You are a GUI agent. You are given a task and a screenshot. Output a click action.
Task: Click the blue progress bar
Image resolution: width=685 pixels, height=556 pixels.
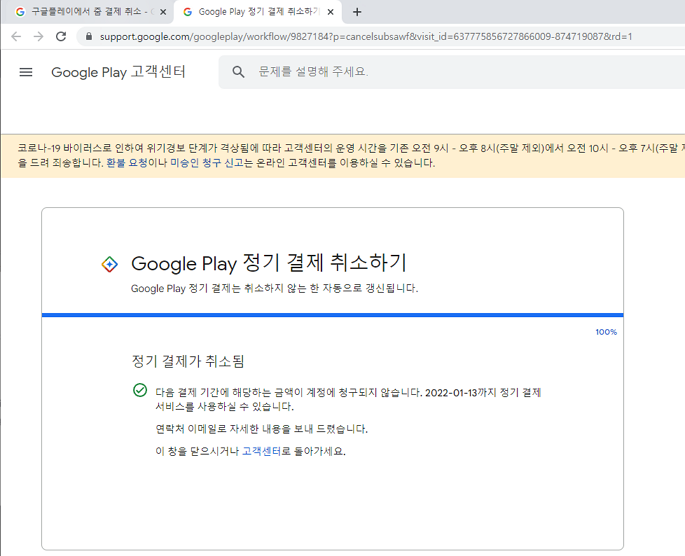pyautogui.click(x=332, y=315)
